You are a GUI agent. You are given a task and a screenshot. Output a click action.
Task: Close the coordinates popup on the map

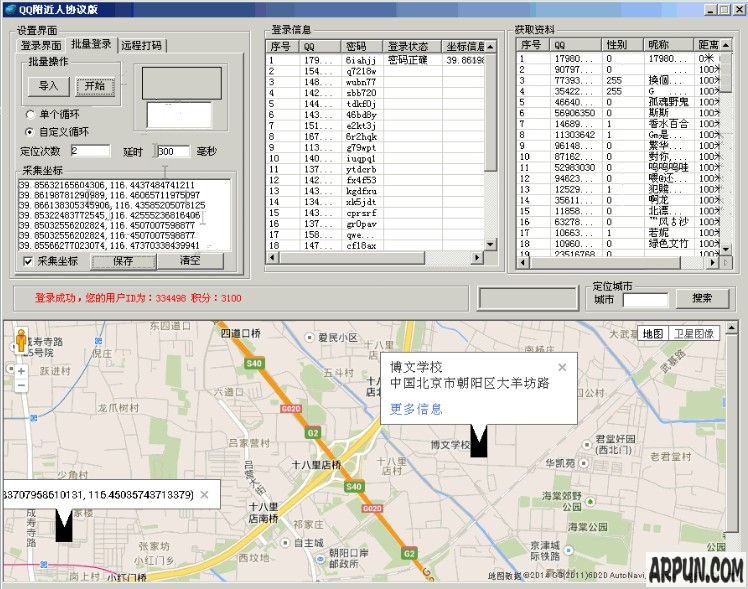(204, 495)
